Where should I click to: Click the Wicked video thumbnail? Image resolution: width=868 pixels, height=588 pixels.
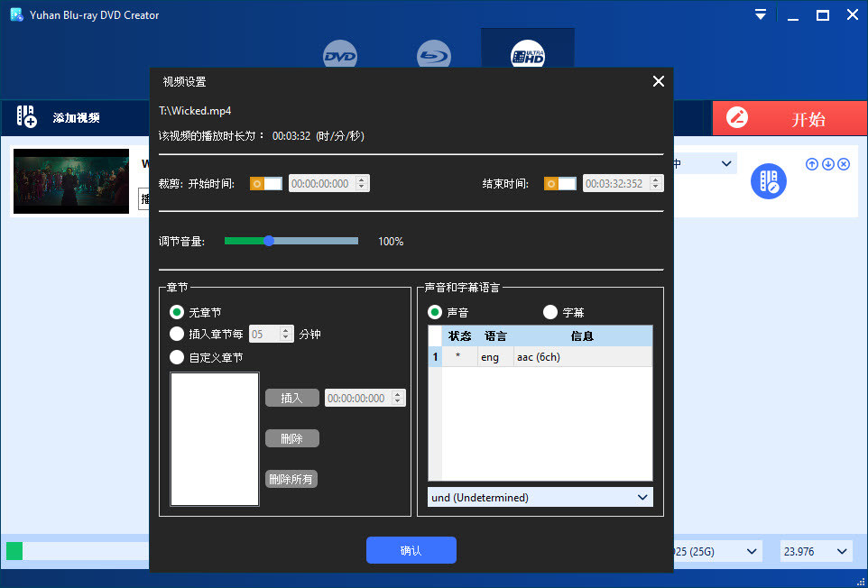tap(70, 180)
